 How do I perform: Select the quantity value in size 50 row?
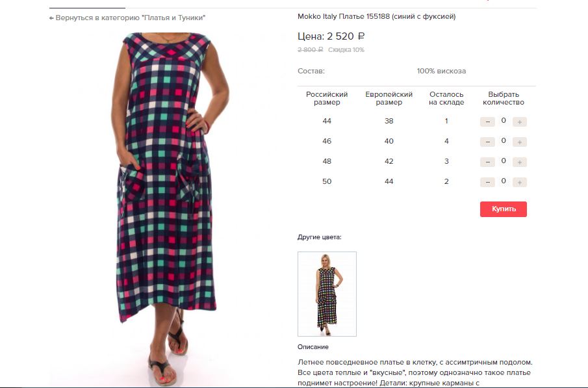tap(504, 181)
